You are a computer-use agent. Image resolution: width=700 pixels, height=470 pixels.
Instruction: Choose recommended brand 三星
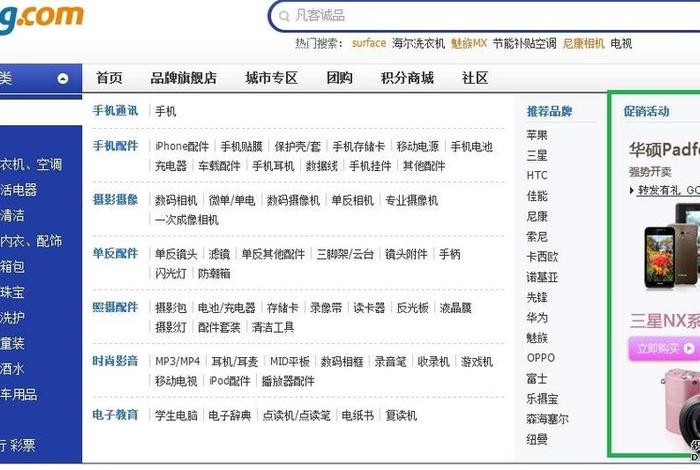tap(537, 155)
